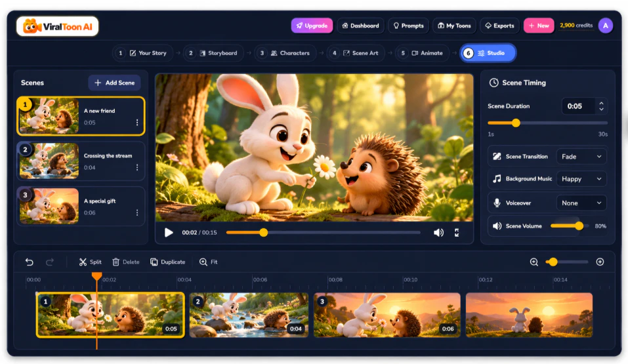Click the Scene Transition icon

pos(497,157)
